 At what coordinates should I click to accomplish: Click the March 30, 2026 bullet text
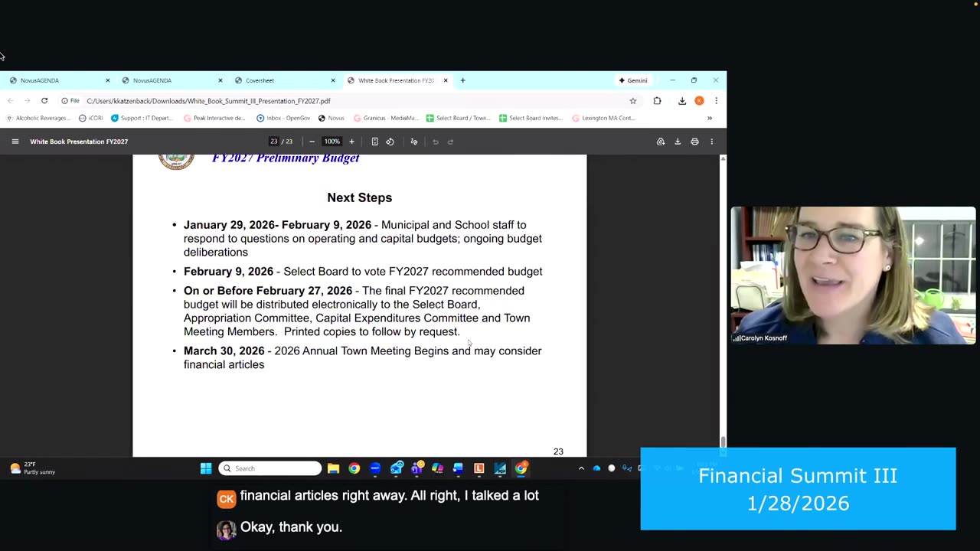click(x=362, y=357)
